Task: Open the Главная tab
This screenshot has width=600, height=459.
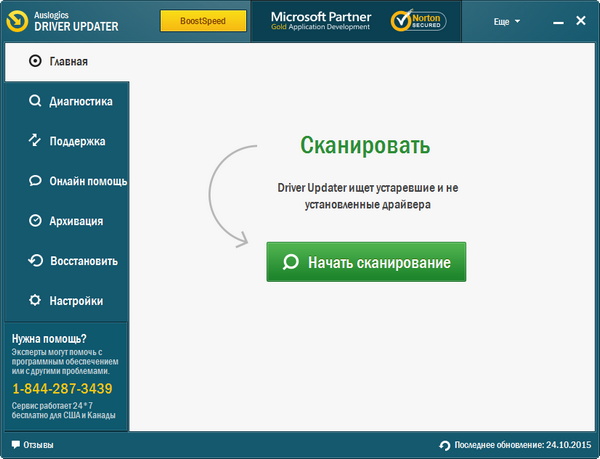Action: click(68, 61)
